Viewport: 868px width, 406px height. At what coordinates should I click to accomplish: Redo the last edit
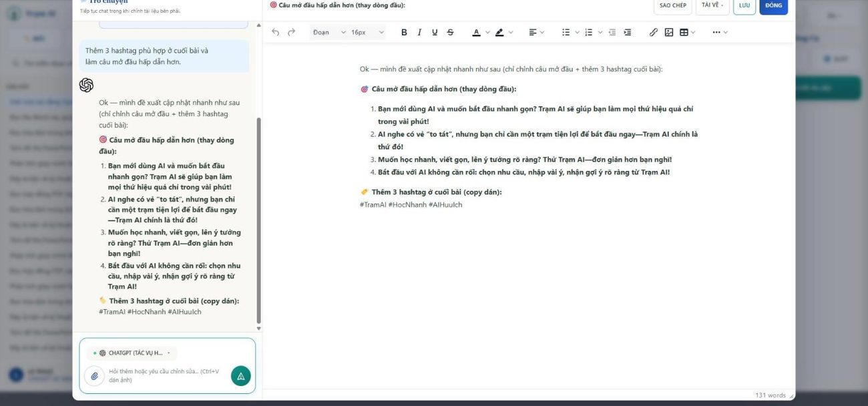click(291, 32)
